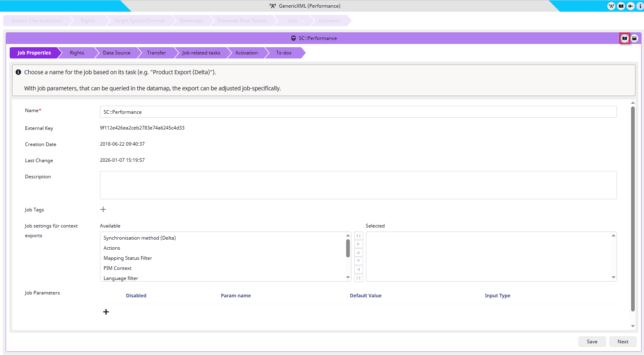Viewport: 644px width, 355px height.
Task: Open the info icon in top-right corner
Action: [640, 6]
